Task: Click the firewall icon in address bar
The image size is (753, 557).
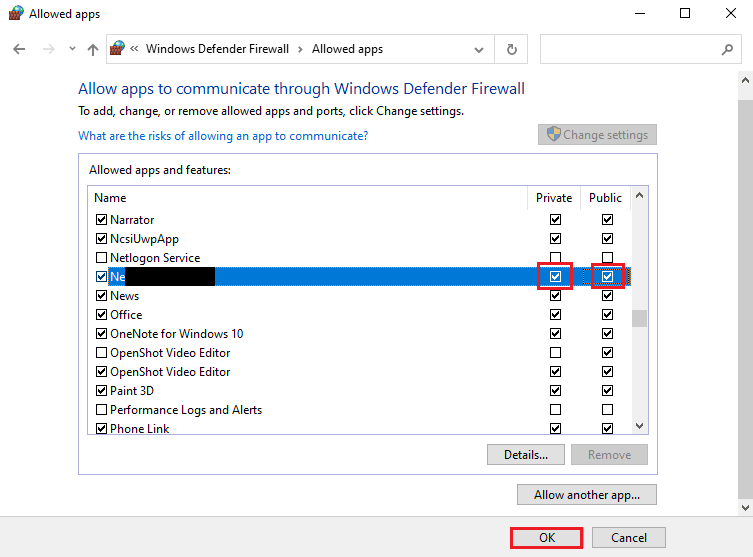Action: click(118, 48)
